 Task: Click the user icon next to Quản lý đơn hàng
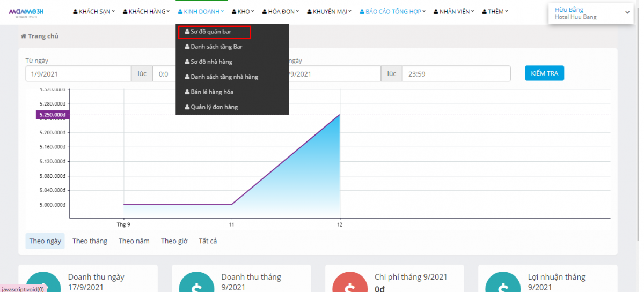(x=187, y=107)
